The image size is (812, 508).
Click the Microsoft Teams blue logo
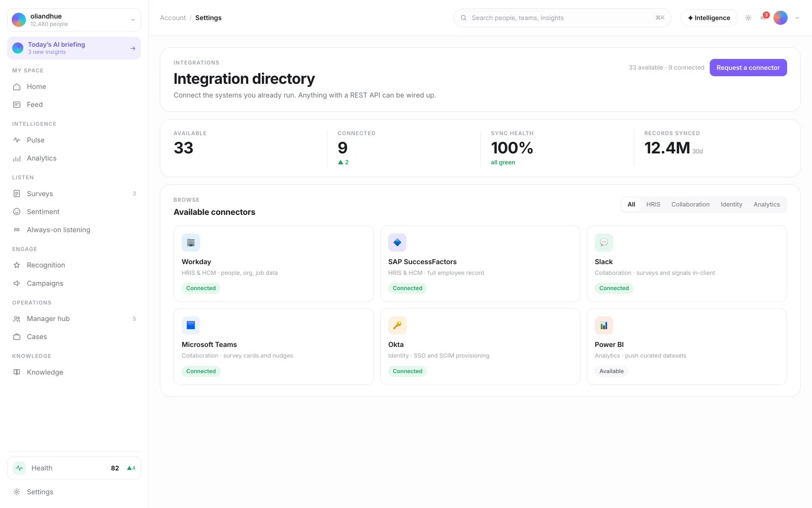click(x=191, y=326)
